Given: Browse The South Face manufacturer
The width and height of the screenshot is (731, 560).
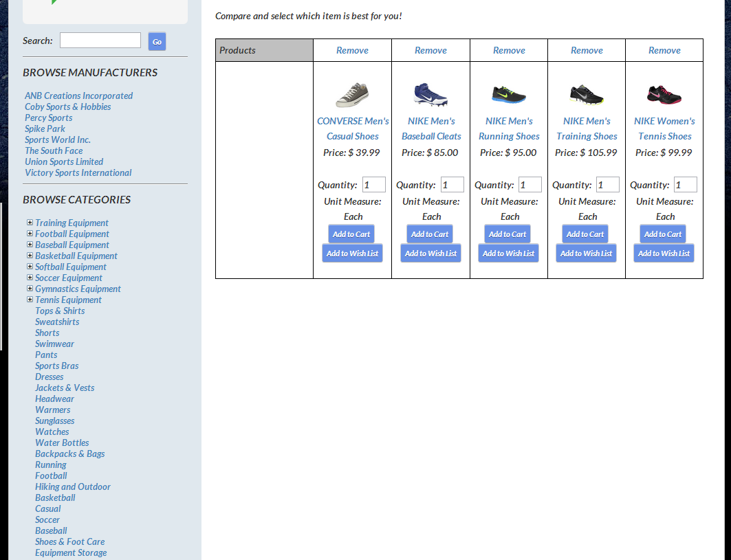Looking at the screenshot, I should (54, 150).
